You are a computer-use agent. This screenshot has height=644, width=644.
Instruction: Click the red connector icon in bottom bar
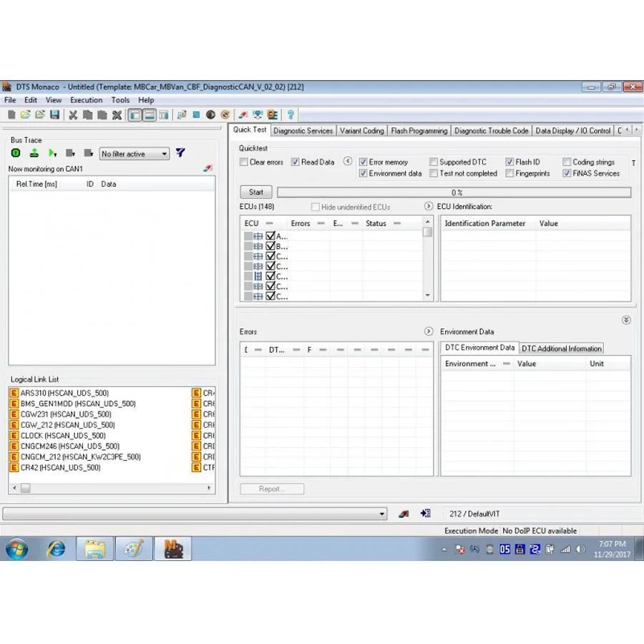pyautogui.click(x=404, y=514)
